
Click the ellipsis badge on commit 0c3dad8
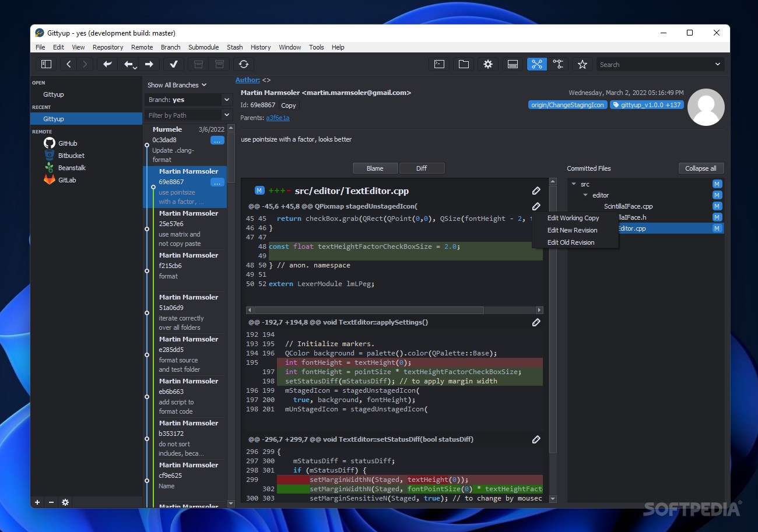pos(217,140)
